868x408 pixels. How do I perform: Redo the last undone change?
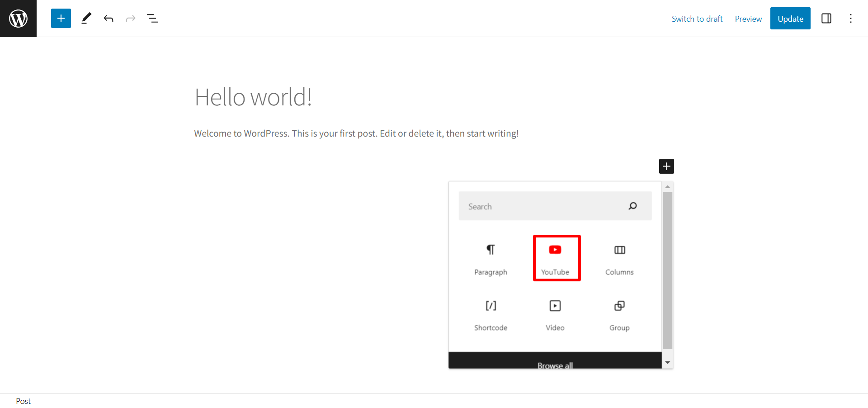click(131, 19)
